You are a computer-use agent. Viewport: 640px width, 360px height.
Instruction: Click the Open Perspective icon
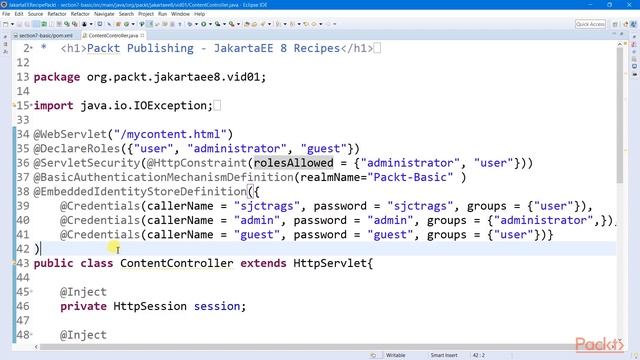tap(615, 24)
